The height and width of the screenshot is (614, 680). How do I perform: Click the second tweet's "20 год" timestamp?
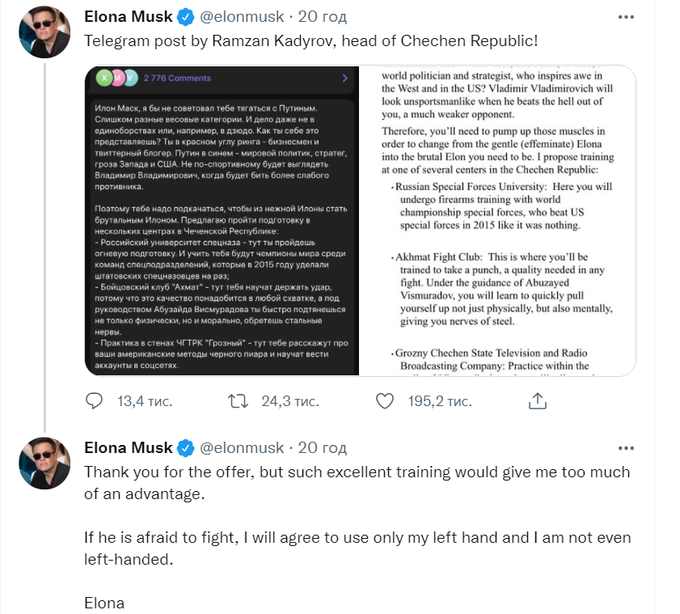322,447
